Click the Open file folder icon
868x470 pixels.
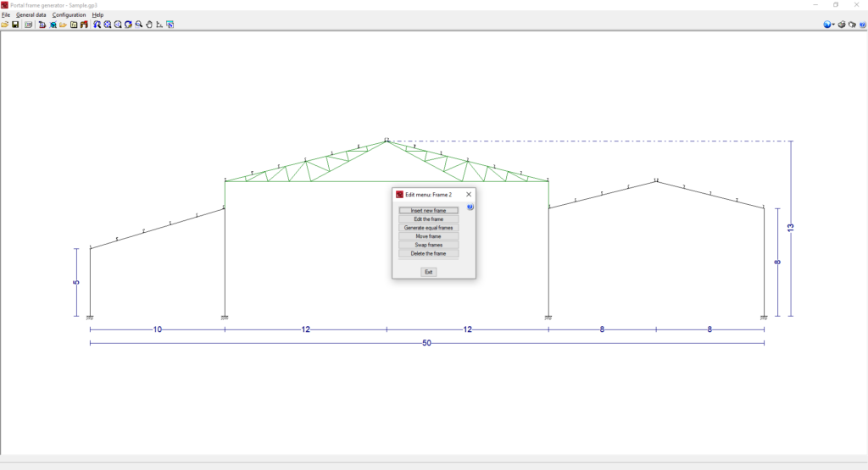pyautogui.click(x=5, y=25)
